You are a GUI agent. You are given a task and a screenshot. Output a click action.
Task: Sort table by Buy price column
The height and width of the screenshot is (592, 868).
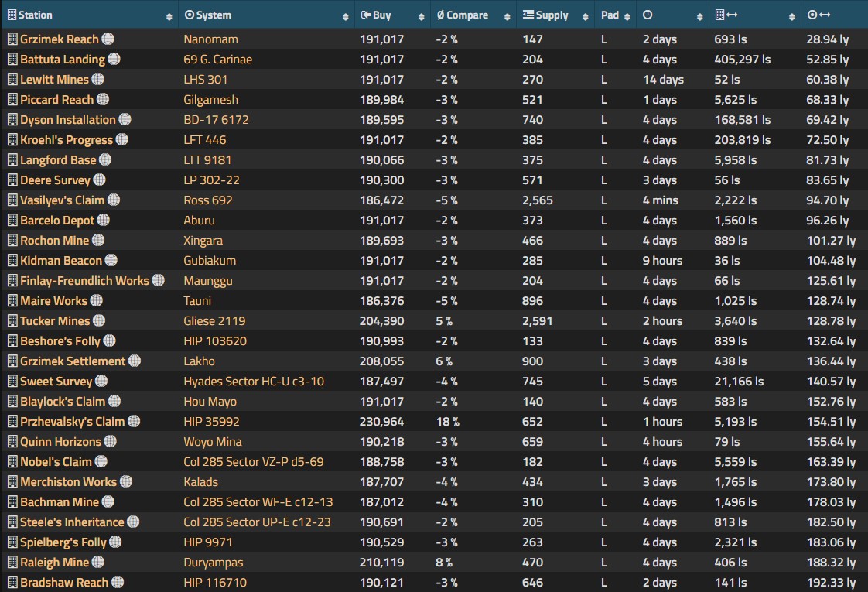tap(392, 15)
